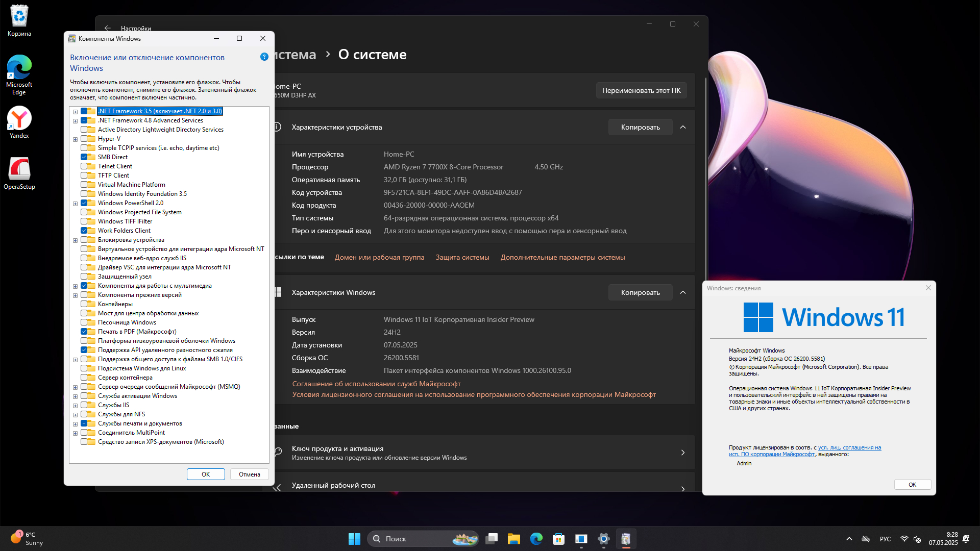Open the notification bell icon

click(x=966, y=539)
